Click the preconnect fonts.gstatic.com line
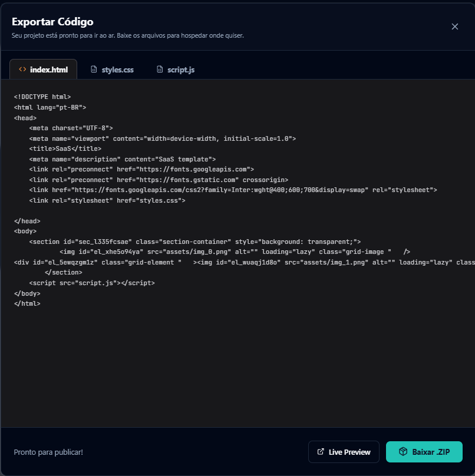This screenshot has width=475, height=476. coord(159,180)
